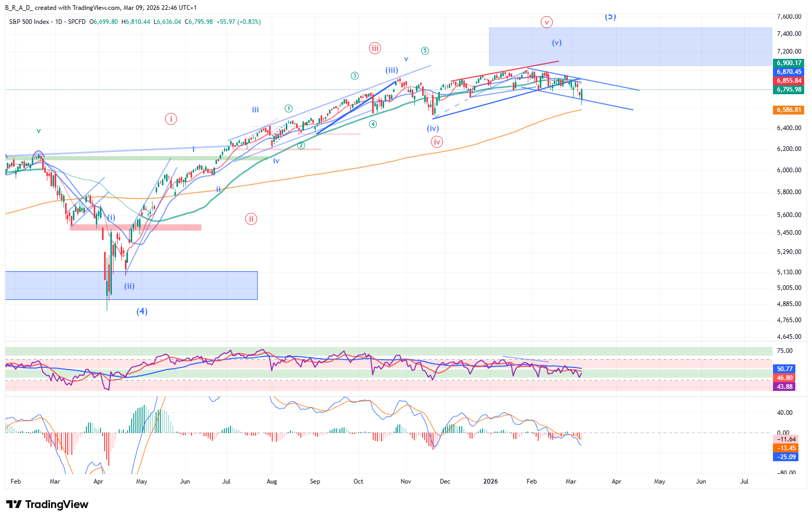Select the red circled wave iii label
Viewport: 812px width, 520px height.
375,48
